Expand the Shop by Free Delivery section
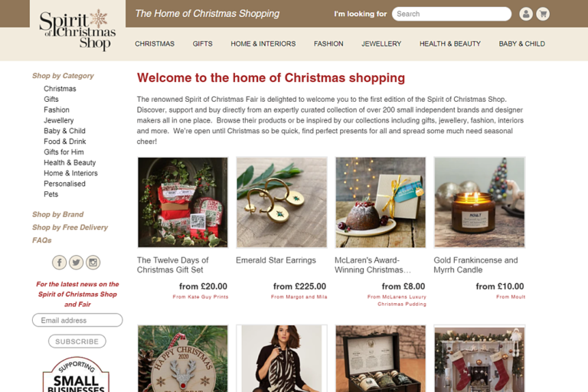588x392 pixels. pyautogui.click(x=70, y=227)
